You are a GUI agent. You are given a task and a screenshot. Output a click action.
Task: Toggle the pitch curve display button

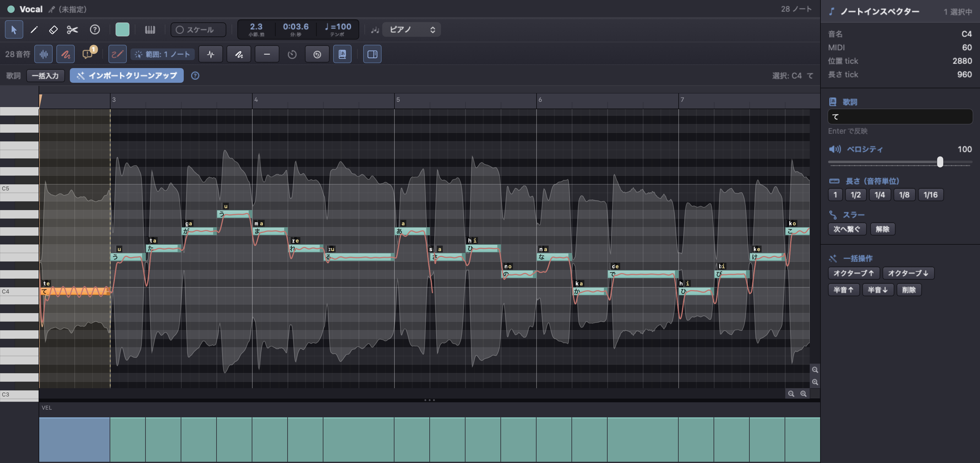point(66,54)
